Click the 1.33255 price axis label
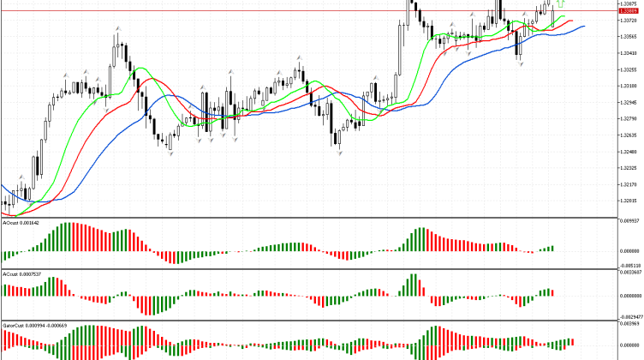This screenshot has height=360, width=644. click(x=629, y=69)
